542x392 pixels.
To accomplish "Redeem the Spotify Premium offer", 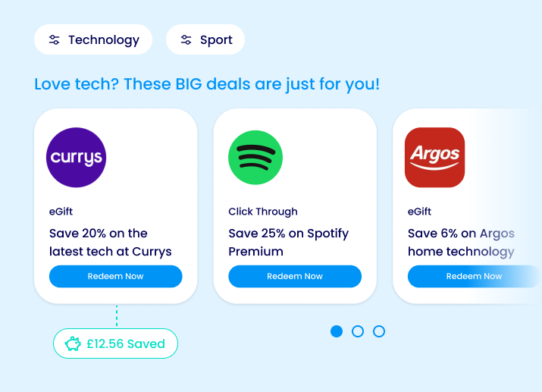I will [295, 277].
